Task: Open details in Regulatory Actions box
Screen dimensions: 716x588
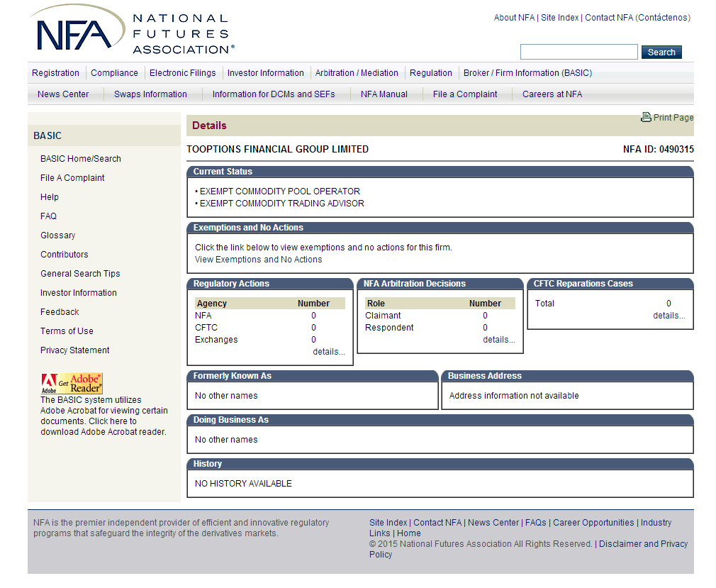Action: click(329, 352)
